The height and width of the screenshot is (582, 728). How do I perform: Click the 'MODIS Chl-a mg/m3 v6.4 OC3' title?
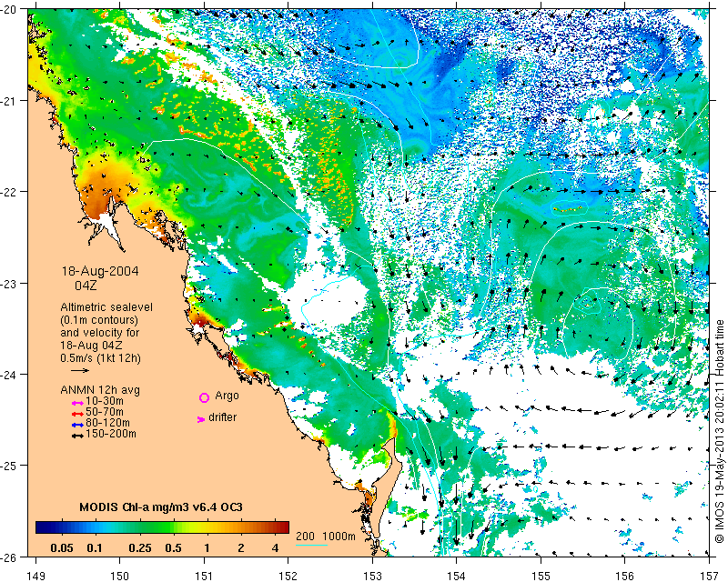pos(161,507)
